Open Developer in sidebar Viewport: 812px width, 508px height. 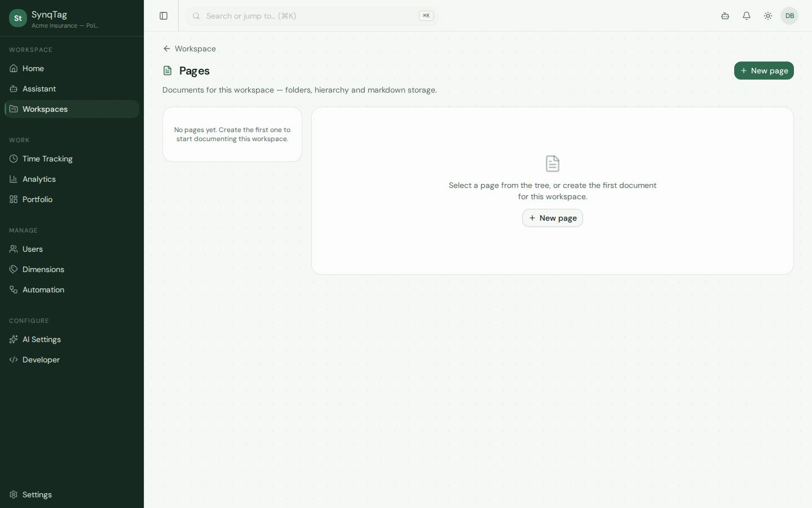72,360
